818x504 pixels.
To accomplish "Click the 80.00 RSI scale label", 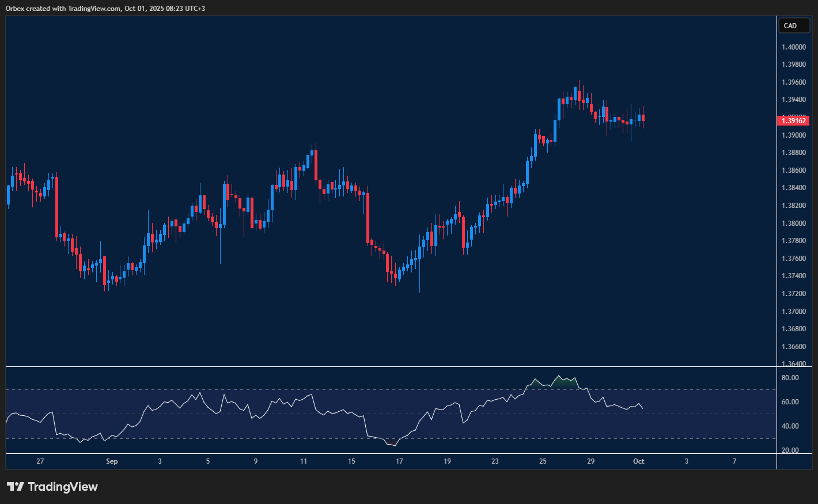I will 790,378.
